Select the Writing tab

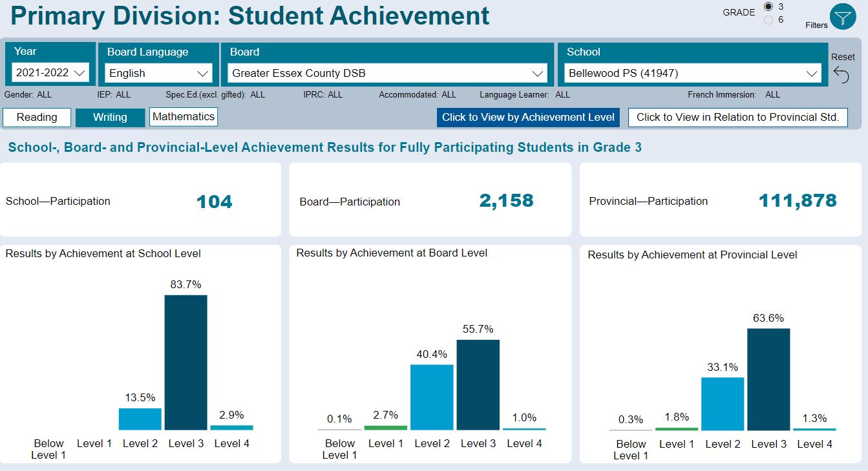pyautogui.click(x=110, y=117)
